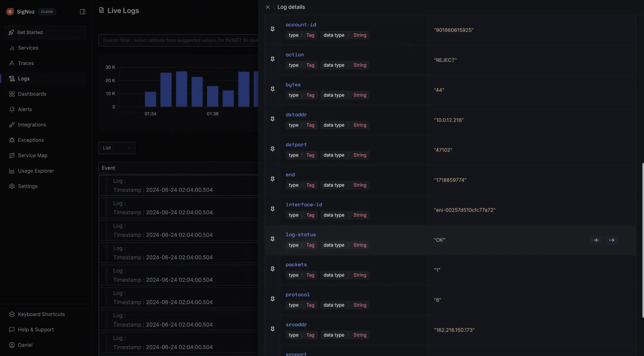Focus the Search Filter input field

[x=178, y=40]
